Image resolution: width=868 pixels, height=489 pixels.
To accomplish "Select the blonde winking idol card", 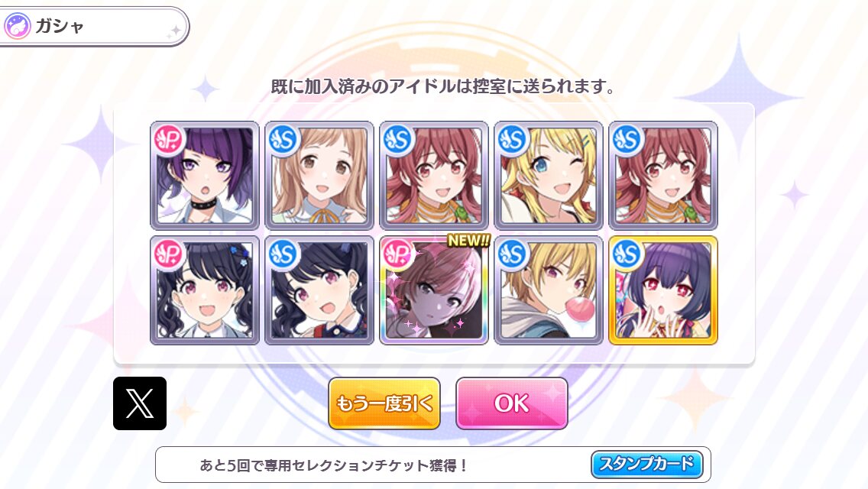I will point(549,175).
